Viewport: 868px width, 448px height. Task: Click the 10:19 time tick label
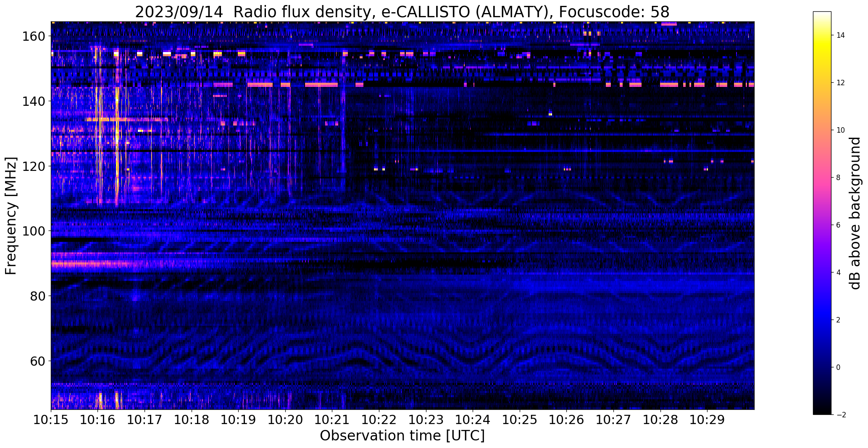[239, 419]
